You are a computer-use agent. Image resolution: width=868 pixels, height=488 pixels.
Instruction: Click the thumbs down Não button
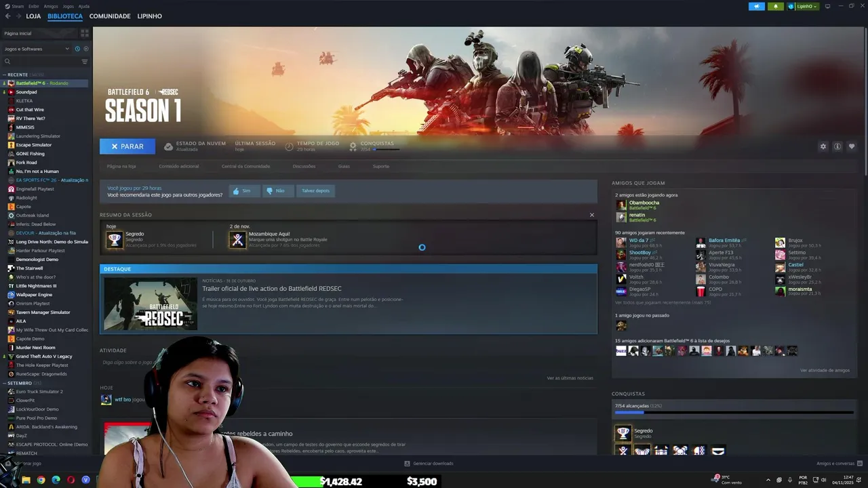point(277,191)
